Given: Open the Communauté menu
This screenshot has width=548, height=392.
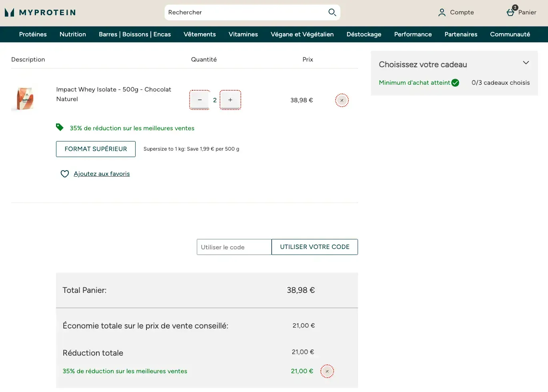Looking at the screenshot, I should (510, 34).
